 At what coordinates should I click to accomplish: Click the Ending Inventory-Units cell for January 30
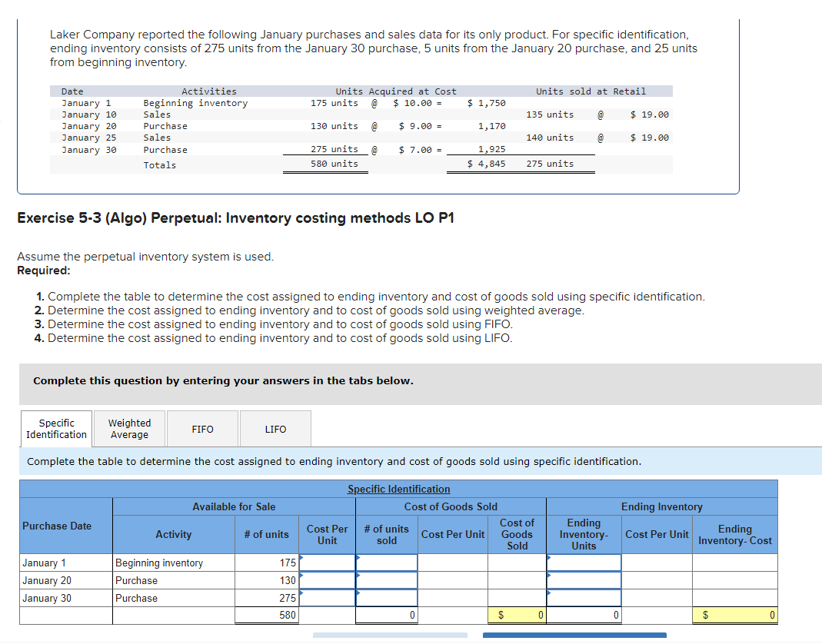click(x=584, y=598)
